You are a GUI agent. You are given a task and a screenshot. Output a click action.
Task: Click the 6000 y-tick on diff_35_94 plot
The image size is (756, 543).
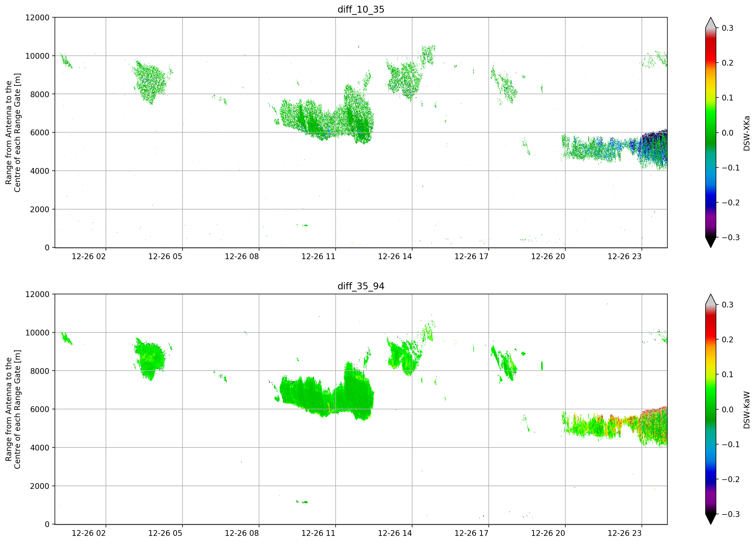tap(40, 409)
